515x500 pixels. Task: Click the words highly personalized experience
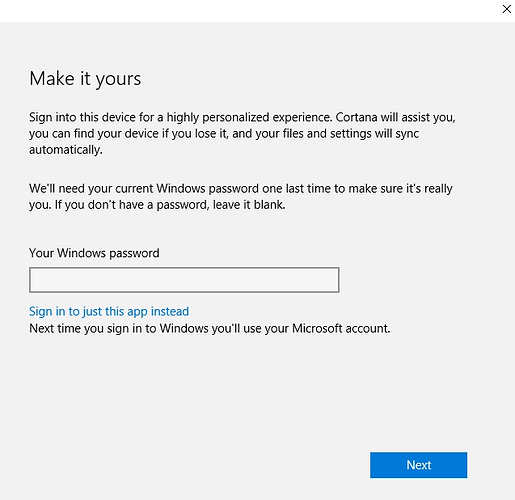[x=249, y=117]
